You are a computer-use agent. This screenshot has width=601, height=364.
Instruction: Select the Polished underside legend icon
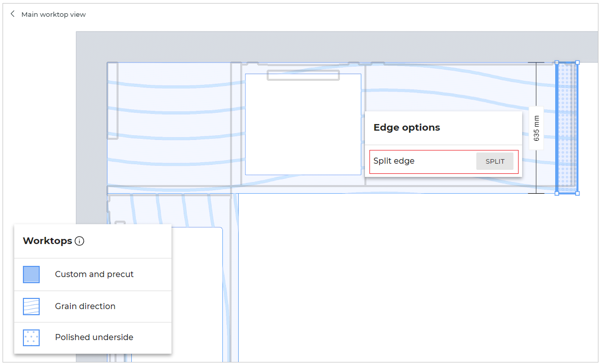31,338
